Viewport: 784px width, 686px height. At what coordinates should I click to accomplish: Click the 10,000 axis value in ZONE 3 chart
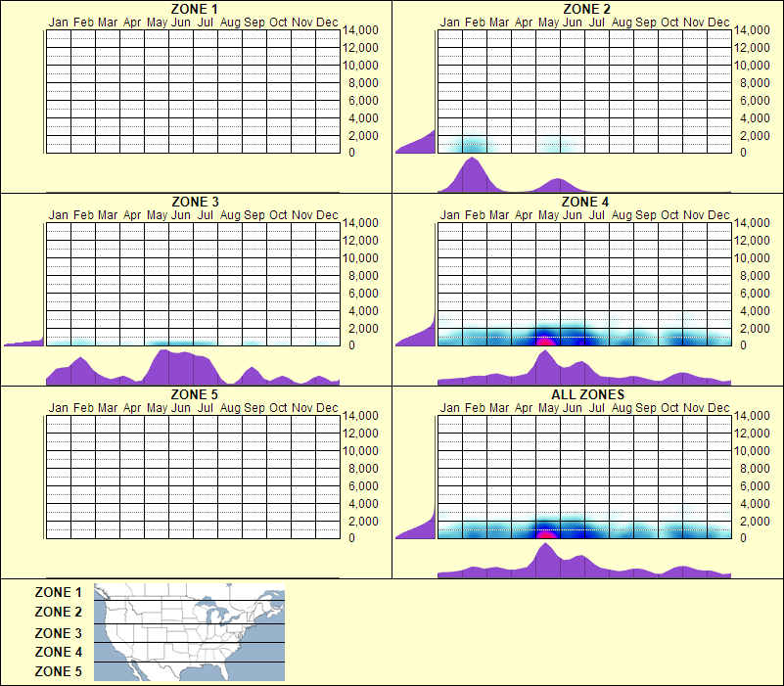coord(360,258)
